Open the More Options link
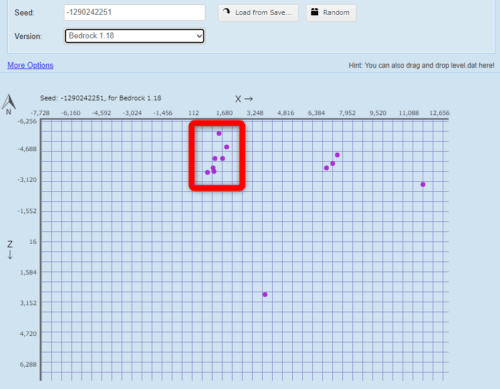500x389 pixels. (30, 65)
